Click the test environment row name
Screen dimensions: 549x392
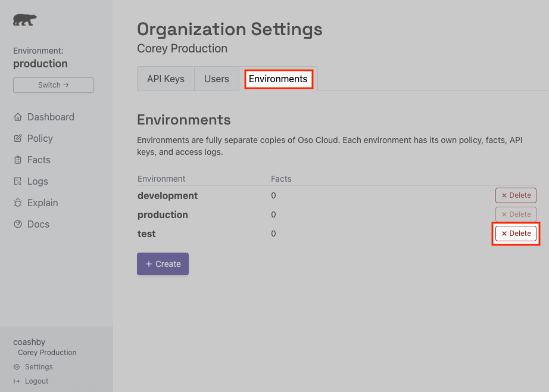146,234
